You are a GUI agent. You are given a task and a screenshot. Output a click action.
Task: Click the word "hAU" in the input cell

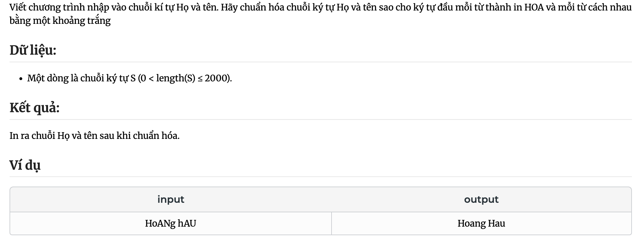click(187, 223)
